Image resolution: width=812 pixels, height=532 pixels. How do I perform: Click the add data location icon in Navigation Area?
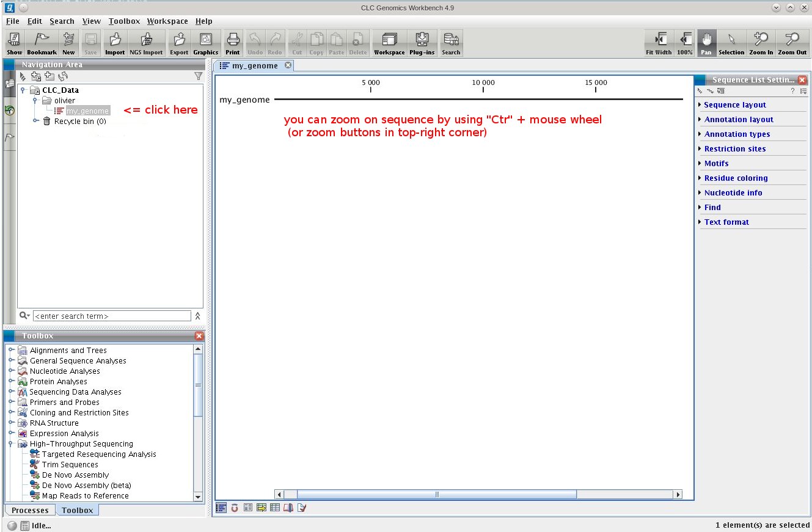[36, 76]
